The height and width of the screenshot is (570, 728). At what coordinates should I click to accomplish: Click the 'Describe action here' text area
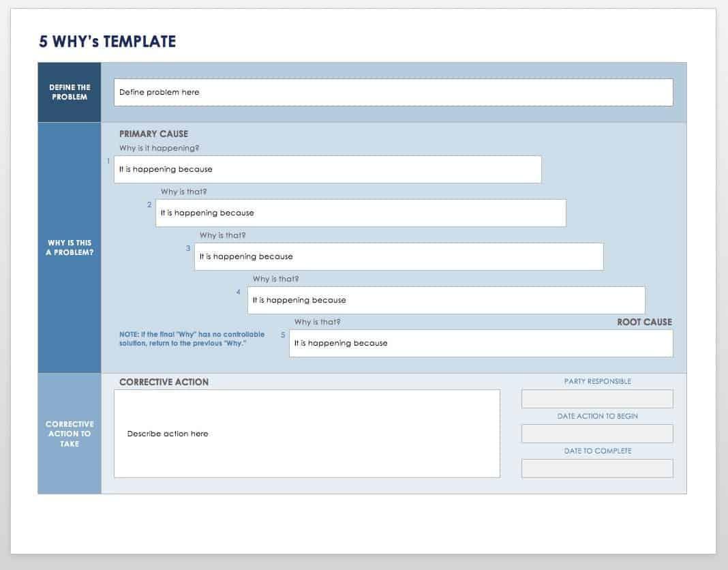coord(308,433)
